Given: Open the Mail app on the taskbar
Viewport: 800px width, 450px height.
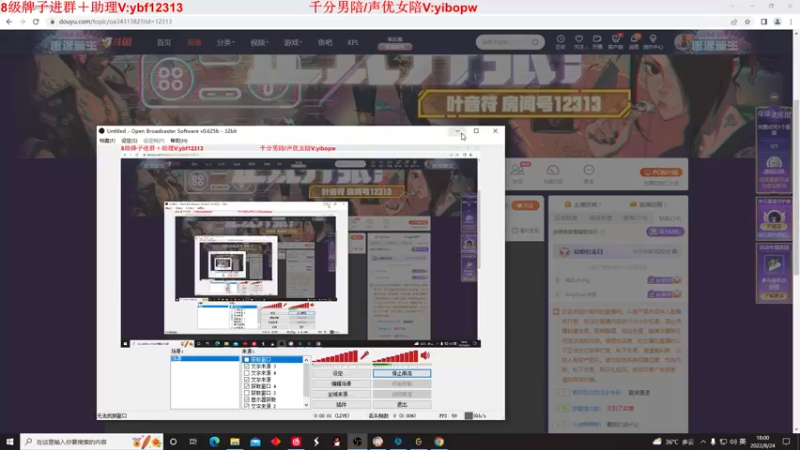Looking at the screenshot, I should pyautogui.click(x=255, y=441).
